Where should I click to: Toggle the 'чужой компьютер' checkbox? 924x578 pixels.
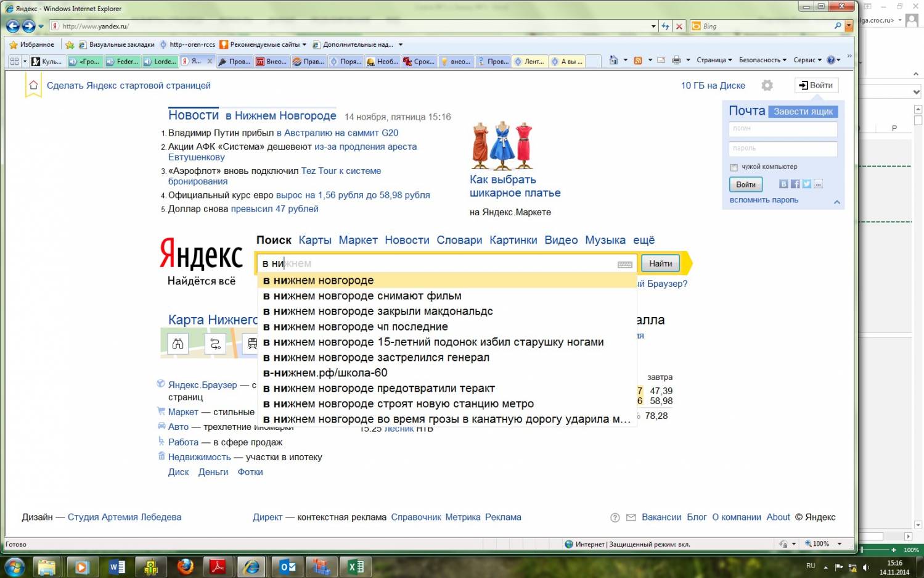pos(734,167)
